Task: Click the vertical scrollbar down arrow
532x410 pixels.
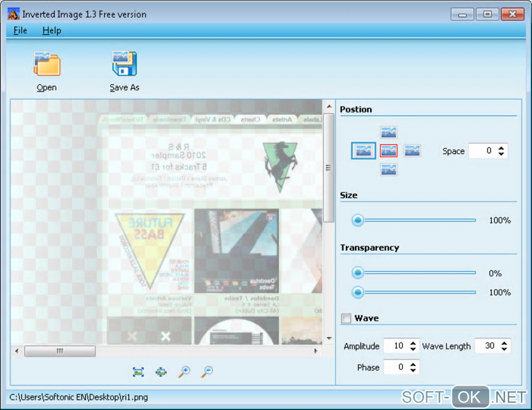Action: coord(329,338)
